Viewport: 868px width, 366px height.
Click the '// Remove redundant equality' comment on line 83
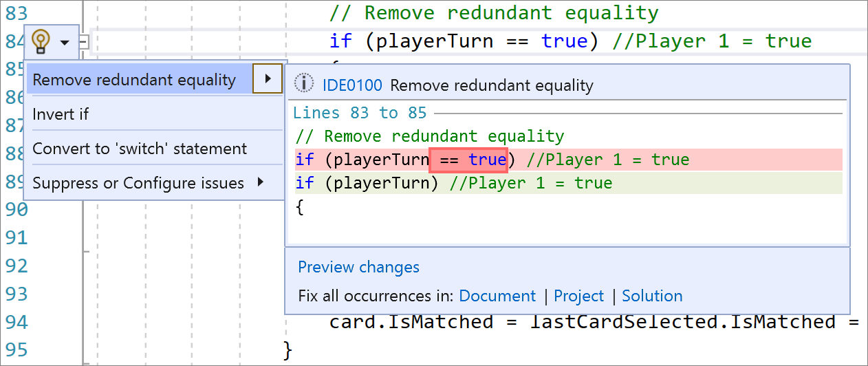click(494, 12)
